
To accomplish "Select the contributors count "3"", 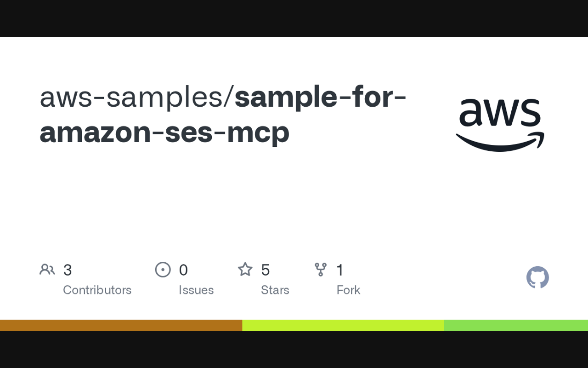I will 68,270.
